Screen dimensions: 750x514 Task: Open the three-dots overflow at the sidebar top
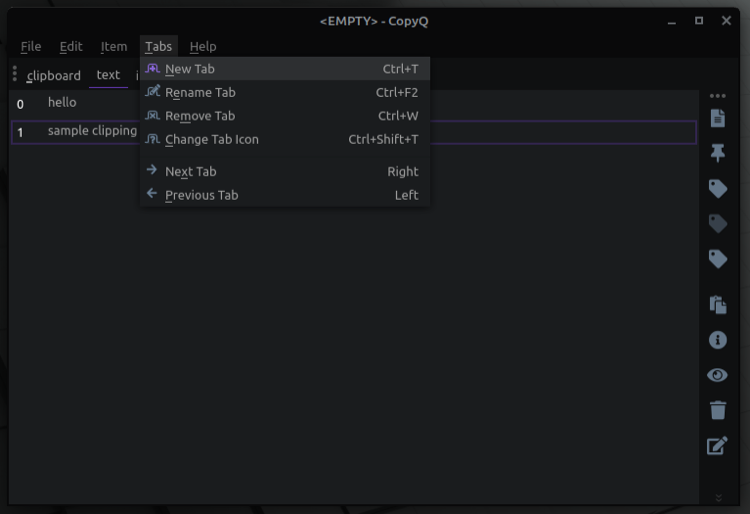coord(717,96)
